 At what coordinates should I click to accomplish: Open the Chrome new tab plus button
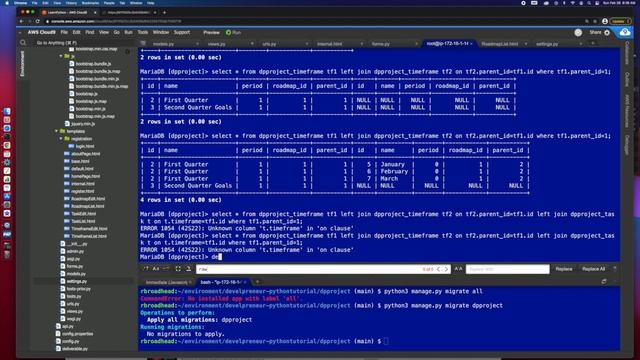(x=164, y=12)
